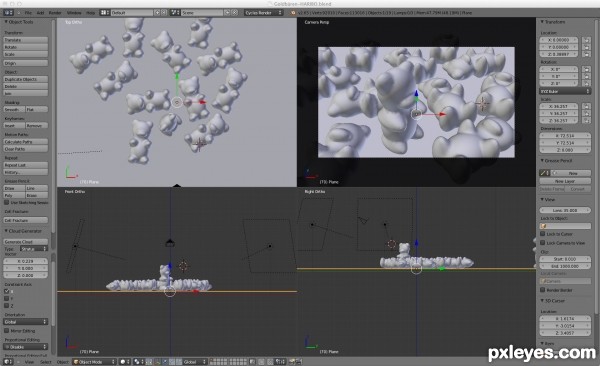Enable Lock Camera to View checkbox
This screenshot has height=366, width=600.
543,243
